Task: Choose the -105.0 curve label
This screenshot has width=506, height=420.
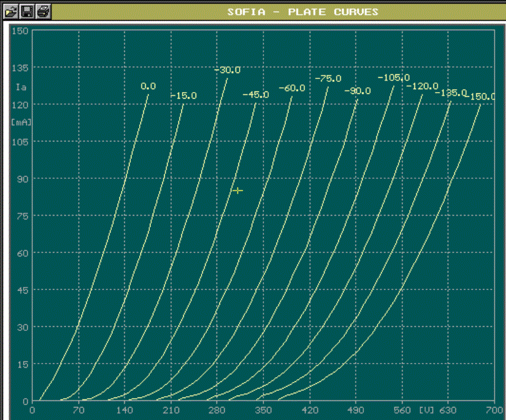Action: click(394, 78)
